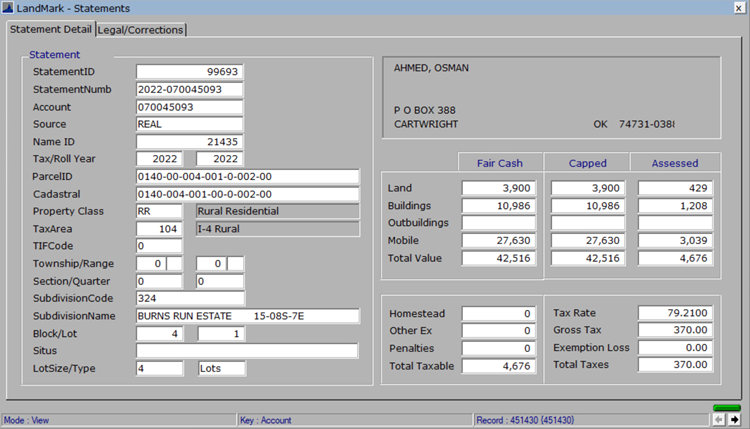The image size is (750, 429).
Task: Click the ParcelID field
Action: pyautogui.click(x=248, y=176)
